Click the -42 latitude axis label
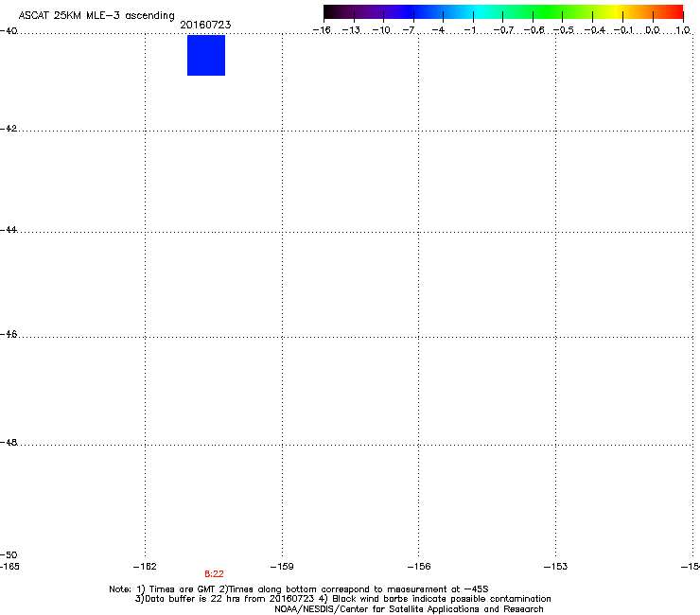This screenshot has width=700, height=615. tap(9, 129)
